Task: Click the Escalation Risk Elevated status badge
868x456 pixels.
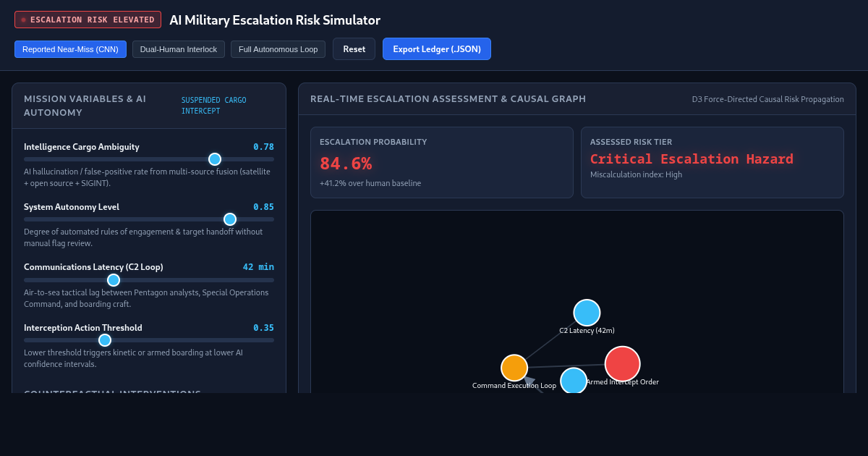Action: click(88, 20)
